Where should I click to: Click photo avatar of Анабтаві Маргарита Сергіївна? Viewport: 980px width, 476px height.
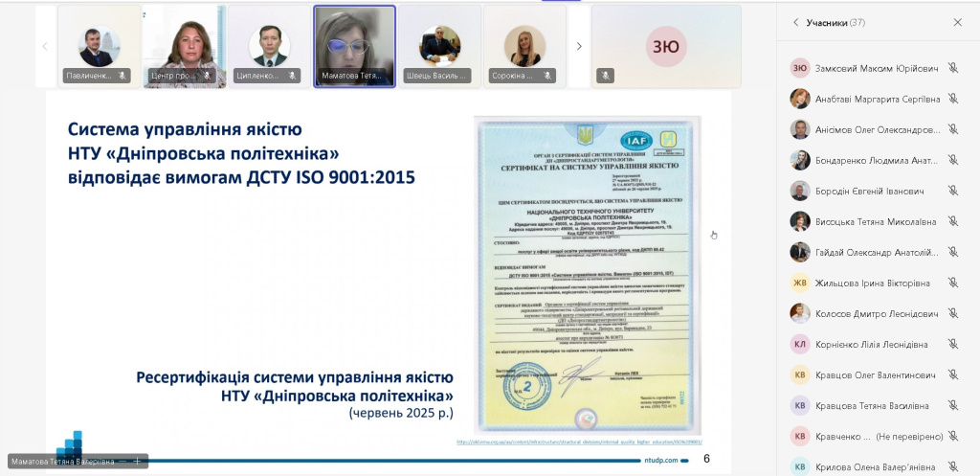coord(800,99)
